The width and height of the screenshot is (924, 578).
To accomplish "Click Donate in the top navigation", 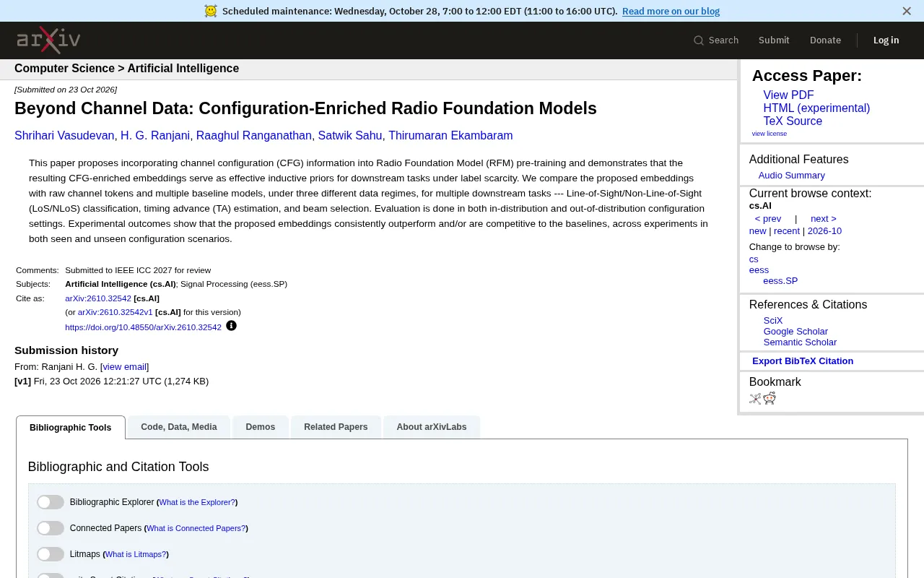I will (825, 40).
